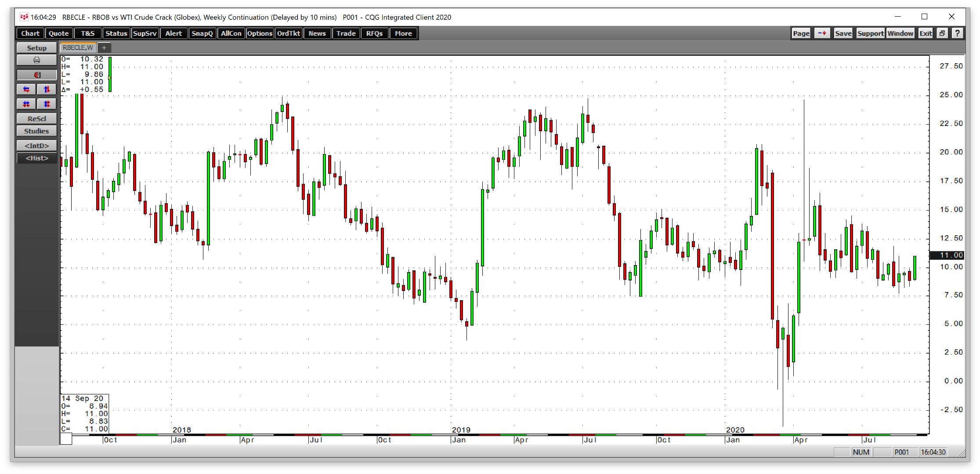Image resolution: width=980 pixels, height=474 pixels.
Task: Click the horizontal compress arrows icon
Action: tap(26, 104)
